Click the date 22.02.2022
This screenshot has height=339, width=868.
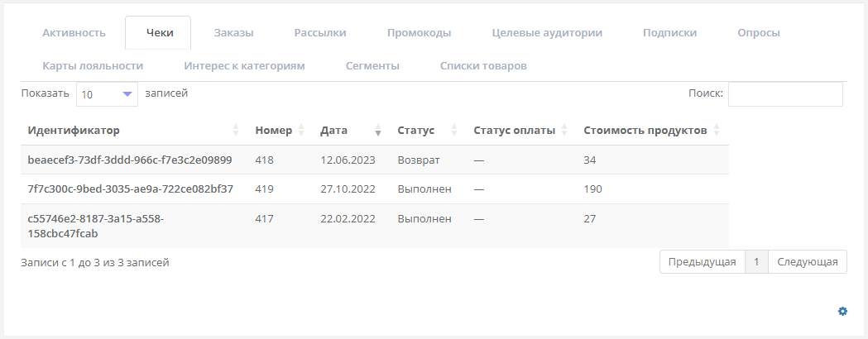[x=348, y=218]
